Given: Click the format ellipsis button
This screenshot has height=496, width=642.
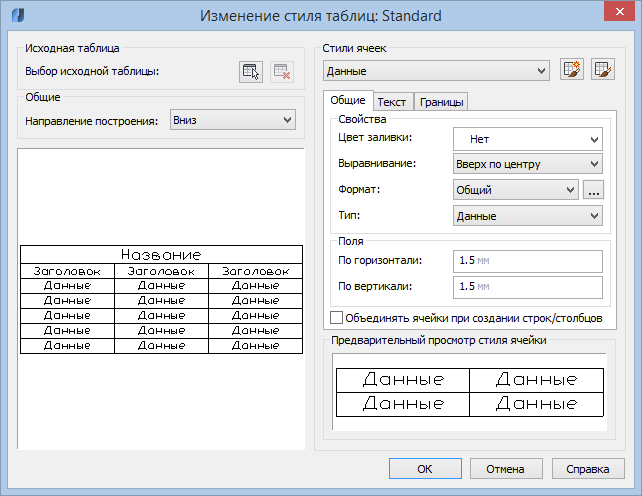Looking at the screenshot, I should point(594,189).
